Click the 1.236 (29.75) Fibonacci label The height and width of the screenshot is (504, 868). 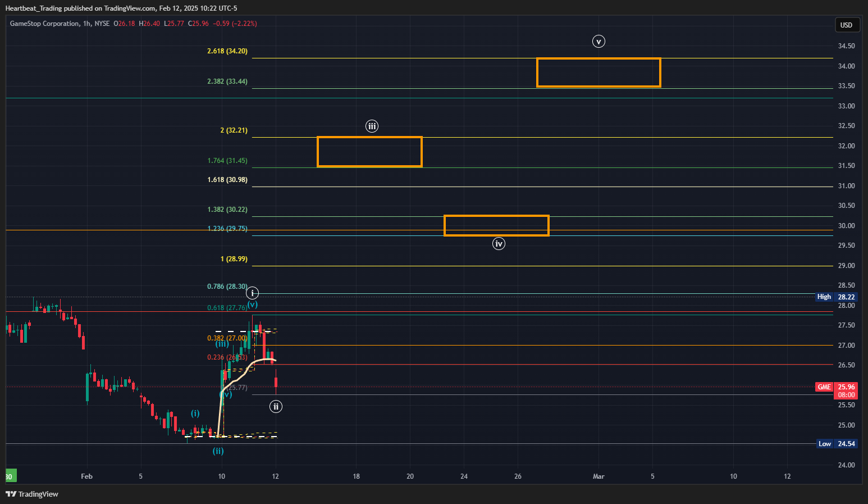click(227, 229)
